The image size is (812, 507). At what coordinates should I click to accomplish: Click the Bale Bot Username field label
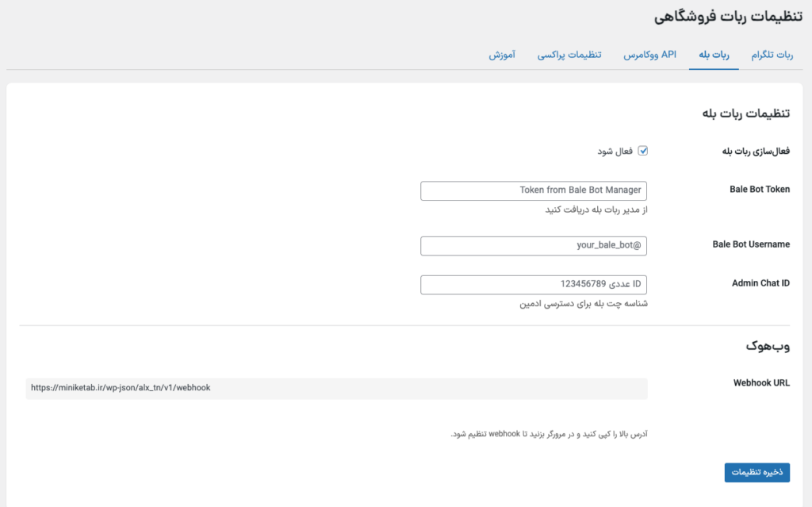click(751, 244)
